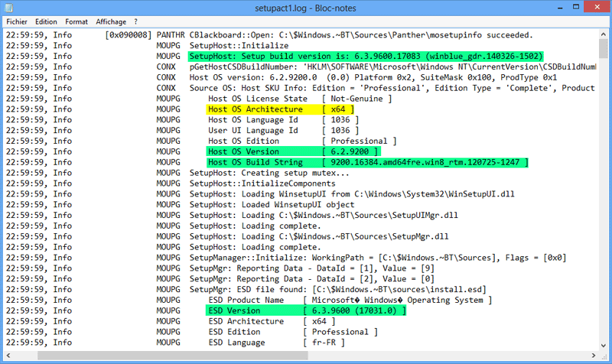Minimize the Bloc-notes window

pyautogui.click(x=535, y=7)
